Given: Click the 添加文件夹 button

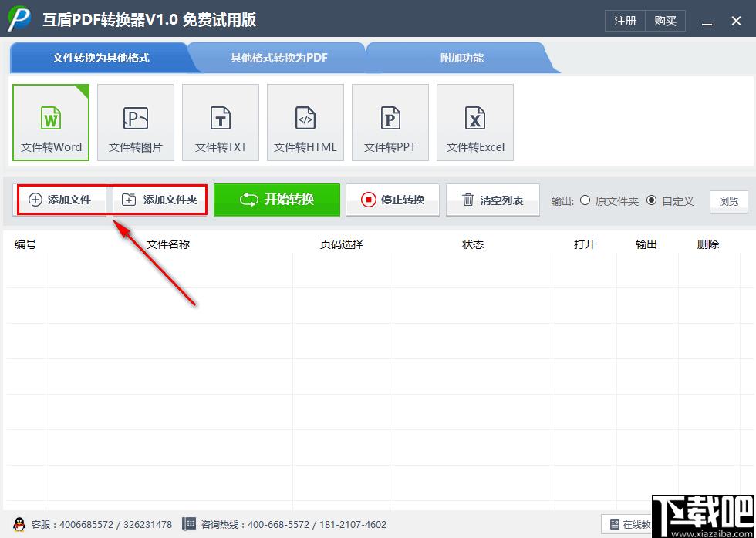Looking at the screenshot, I should pyautogui.click(x=160, y=200).
